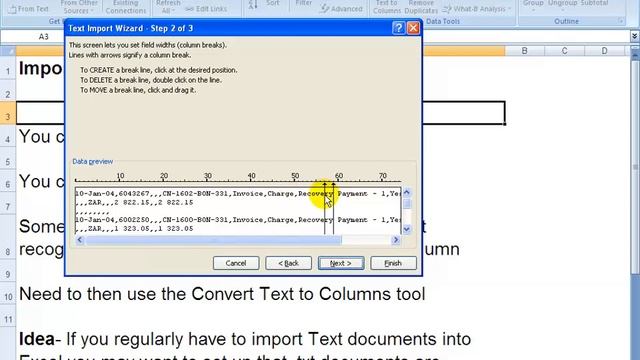The width and height of the screenshot is (640, 360).
Task: Click ruler position 10 in data preview
Action: (x=120, y=176)
